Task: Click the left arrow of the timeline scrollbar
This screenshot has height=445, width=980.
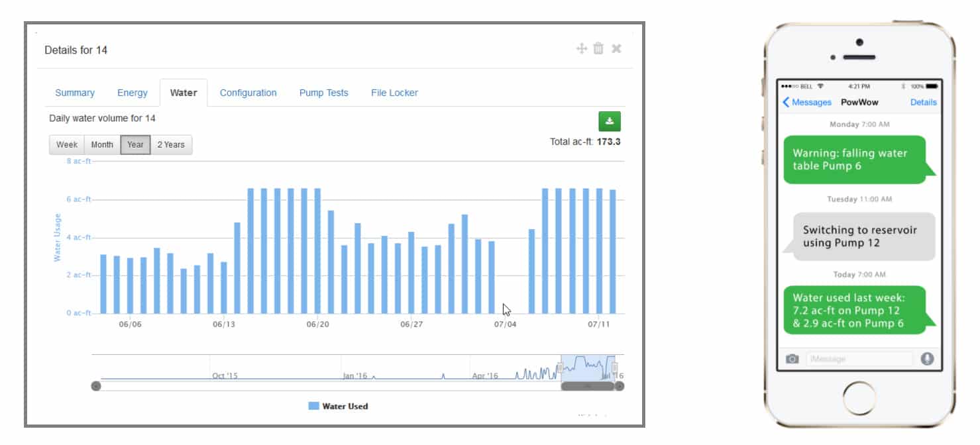Action: (x=96, y=386)
